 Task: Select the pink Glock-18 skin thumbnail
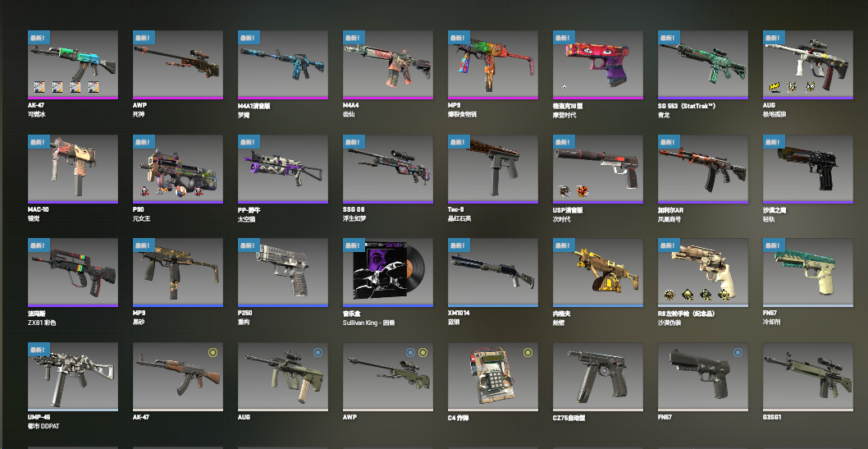(598, 65)
